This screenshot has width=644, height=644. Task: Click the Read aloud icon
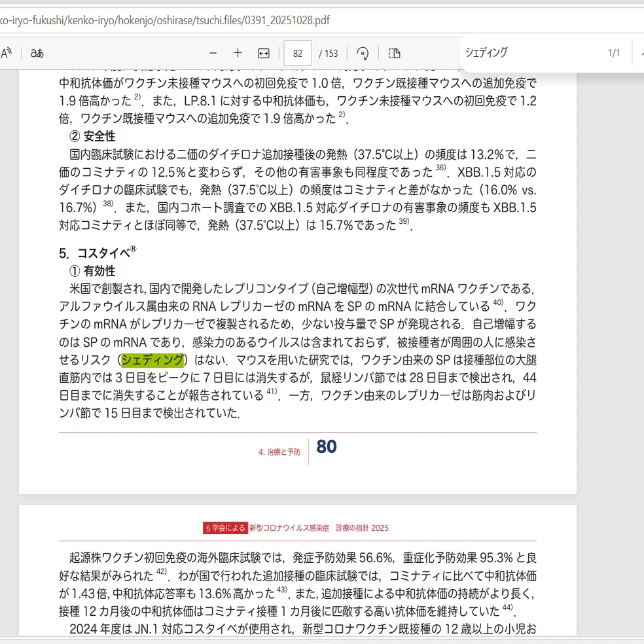click(x=6, y=53)
